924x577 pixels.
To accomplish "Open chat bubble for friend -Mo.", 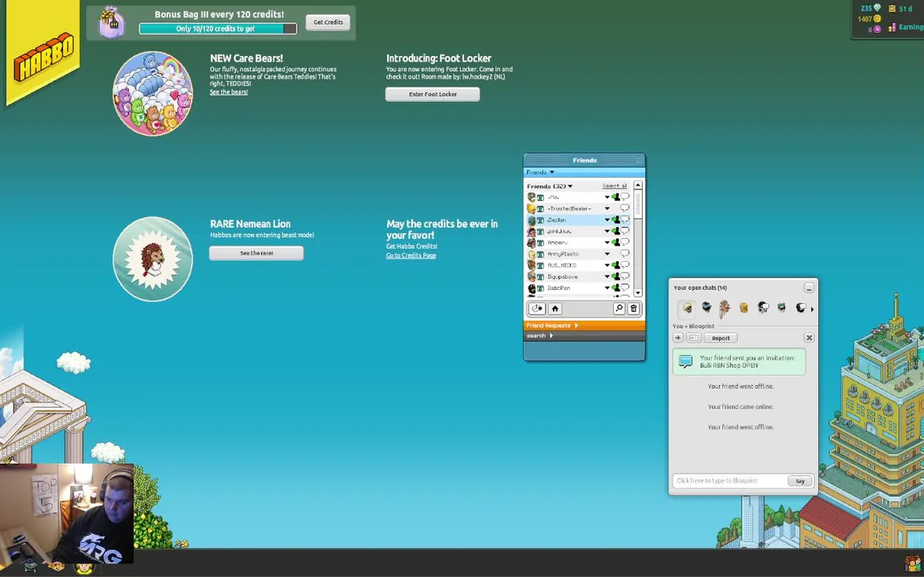I will (x=624, y=197).
